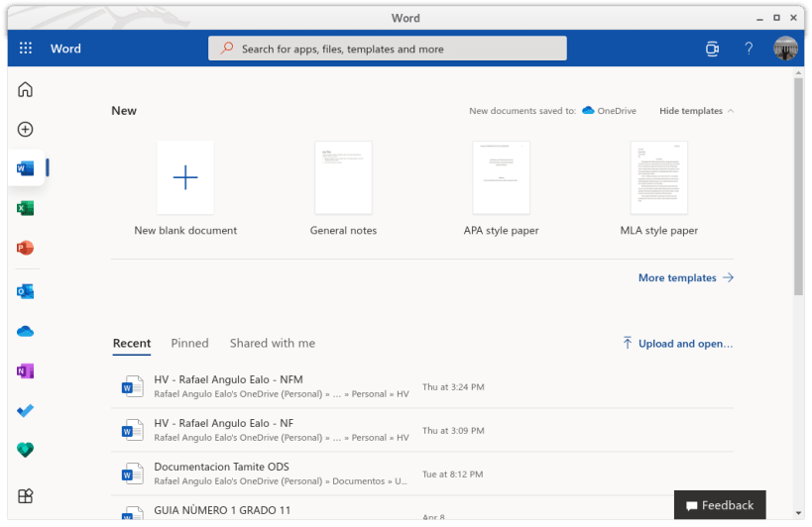The height and width of the screenshot is (527, 812).
Task: Choose the General notes template
Action: coord(343,177)
